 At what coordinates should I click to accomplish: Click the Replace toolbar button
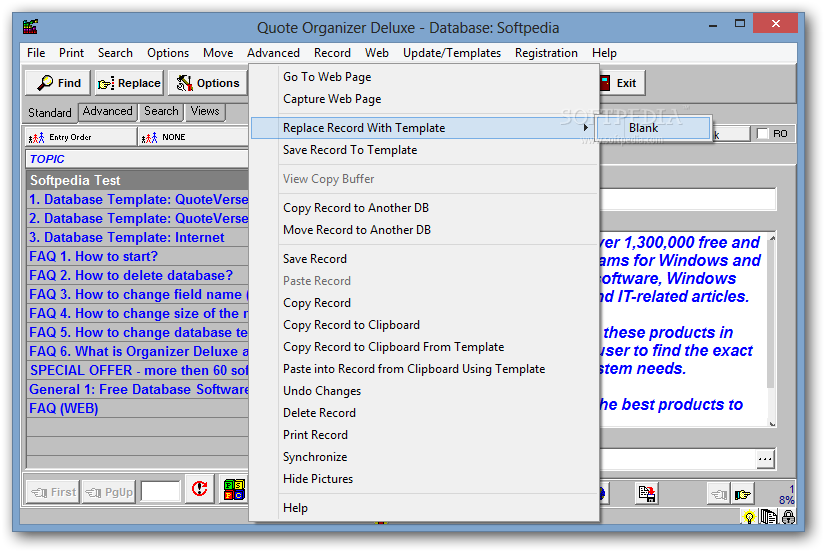129,83
